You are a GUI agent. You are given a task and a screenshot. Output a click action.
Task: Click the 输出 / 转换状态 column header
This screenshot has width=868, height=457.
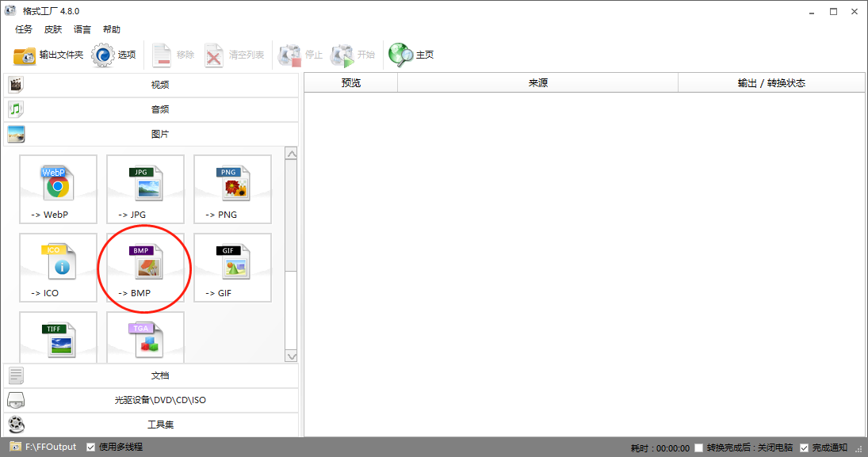point(771,83)
